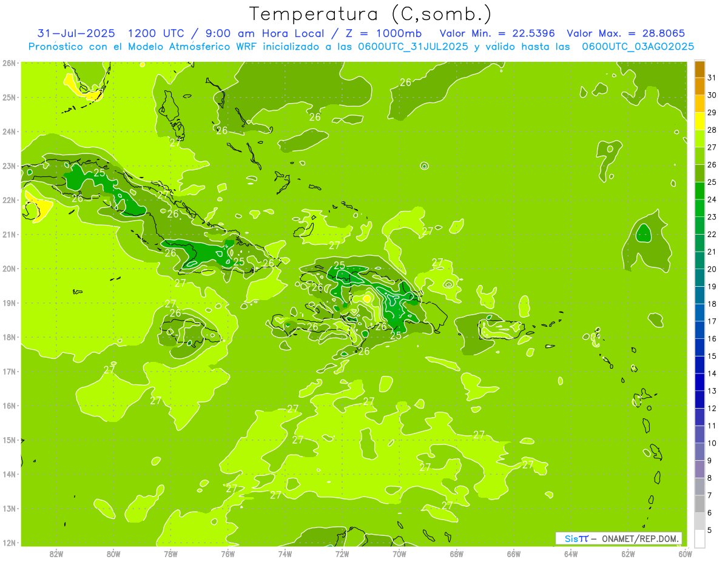The image size is (728, 562).
Task: Click the '70W' longitude axis label
Action: tap(399, 554)
